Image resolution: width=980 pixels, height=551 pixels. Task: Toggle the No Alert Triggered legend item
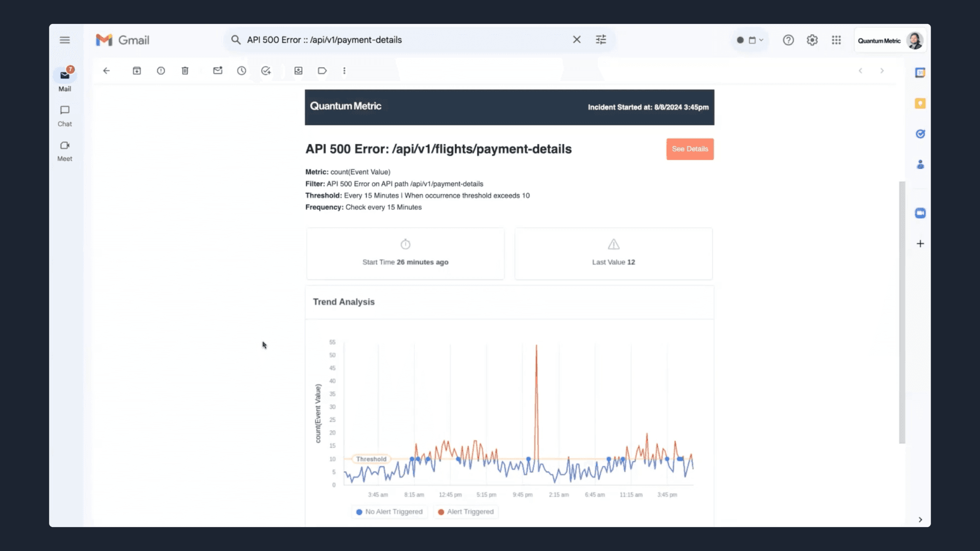coord(390,511)
